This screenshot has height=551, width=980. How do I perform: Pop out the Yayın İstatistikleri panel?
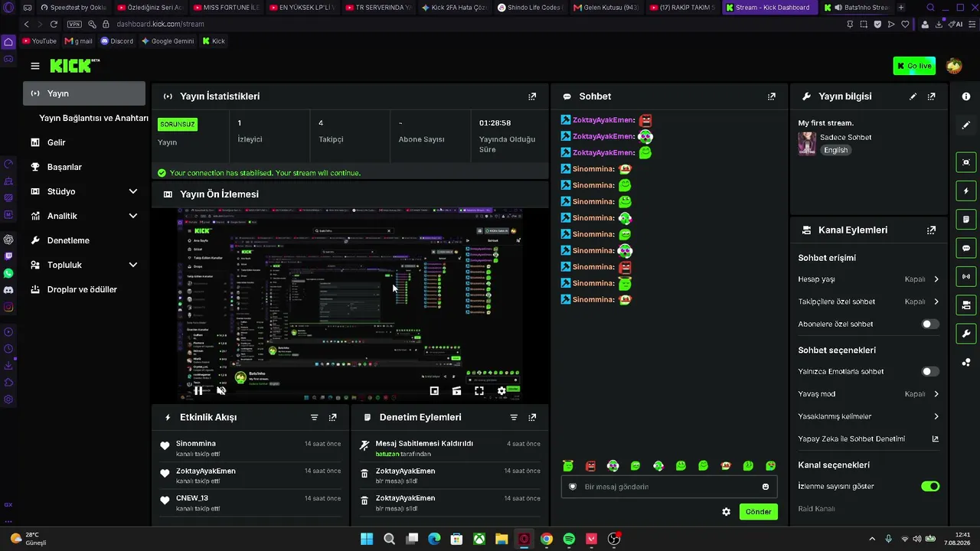tap(532, 96)
